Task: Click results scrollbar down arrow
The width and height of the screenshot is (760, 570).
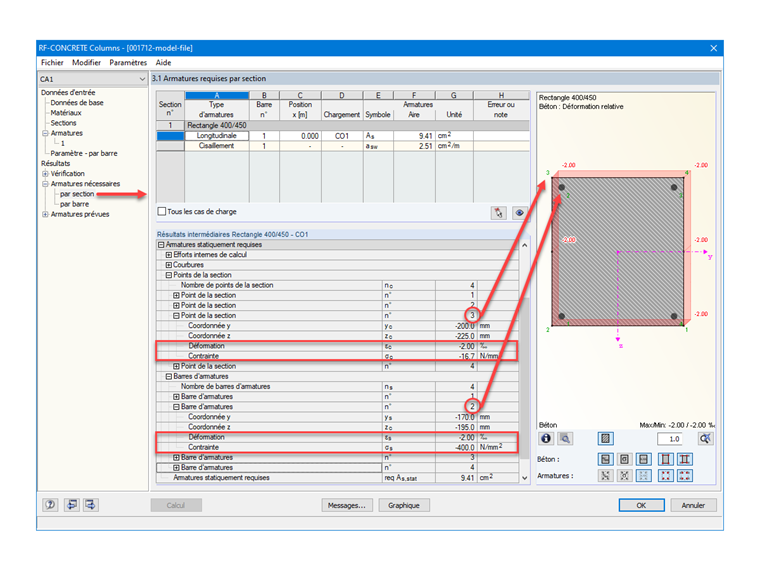Action: (x=524, y=478)
